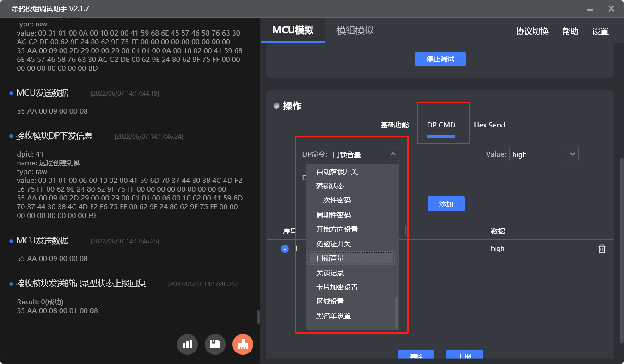Click the MCU发送数据 heading at 14:17:44.19

[x=43, y=93]
